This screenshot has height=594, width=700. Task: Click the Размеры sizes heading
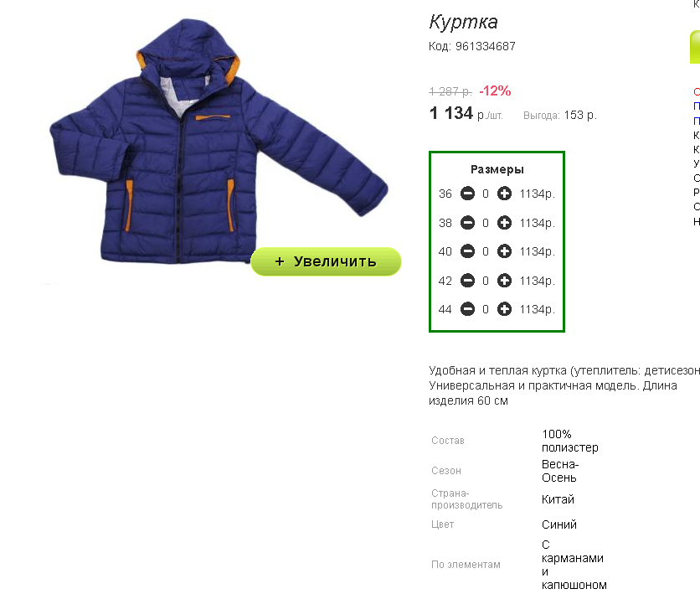(x=497, y=170)
